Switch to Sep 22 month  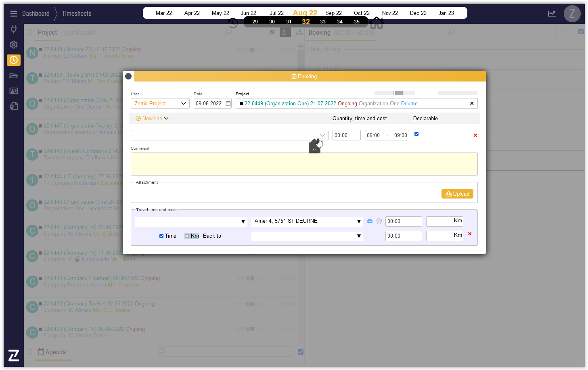[x=333, y=13]
